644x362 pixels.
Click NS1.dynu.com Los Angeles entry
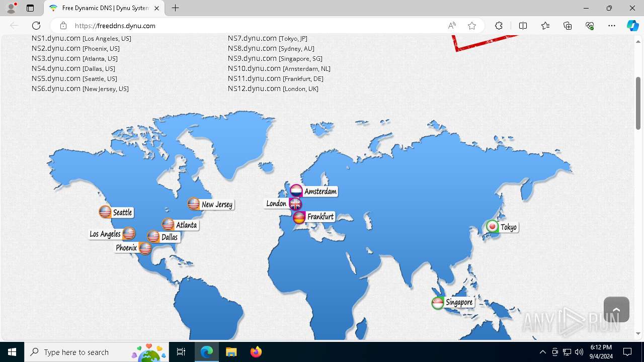[x=82, y=38]
